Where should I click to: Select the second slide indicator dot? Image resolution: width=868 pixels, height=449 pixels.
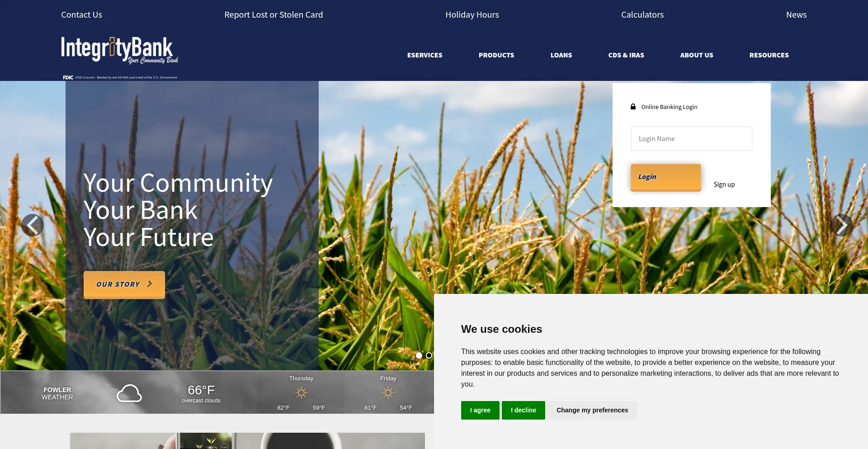pos(429,355)
